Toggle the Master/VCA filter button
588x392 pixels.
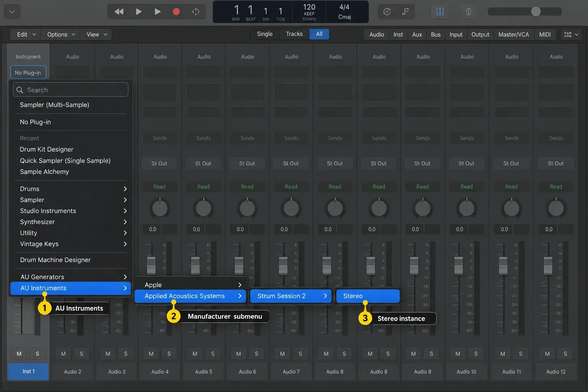(514, 34)
